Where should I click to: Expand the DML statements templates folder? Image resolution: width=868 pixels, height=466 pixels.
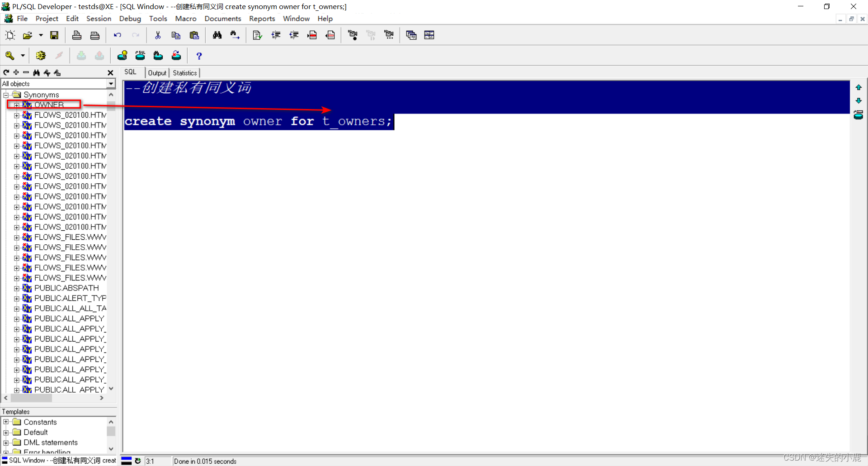pos(6,442)
